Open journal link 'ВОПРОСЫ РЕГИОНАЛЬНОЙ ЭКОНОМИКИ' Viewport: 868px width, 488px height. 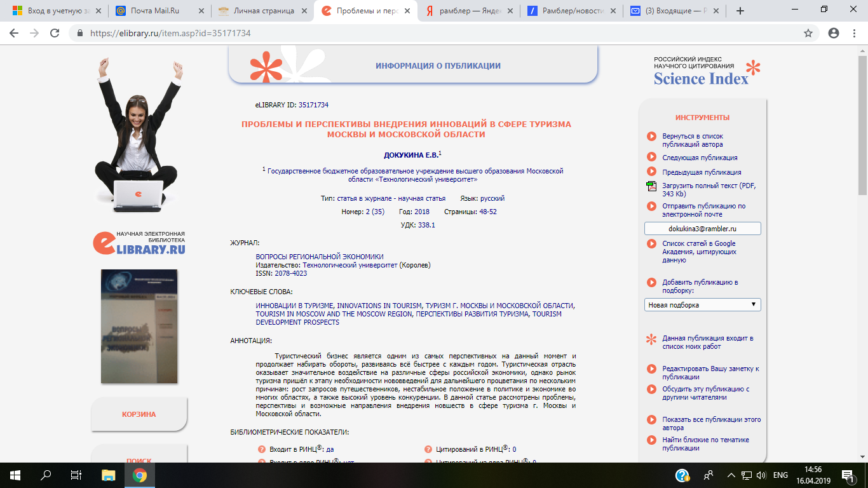[320, 257]
